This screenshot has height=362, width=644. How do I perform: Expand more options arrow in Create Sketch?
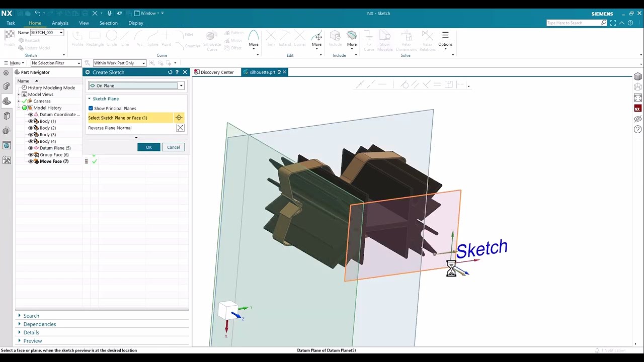click(136, 138)
